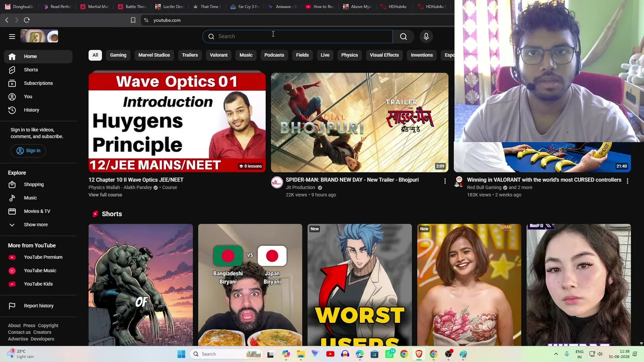
Task: Click the Sign in button
Action: (x=28, y=151)
